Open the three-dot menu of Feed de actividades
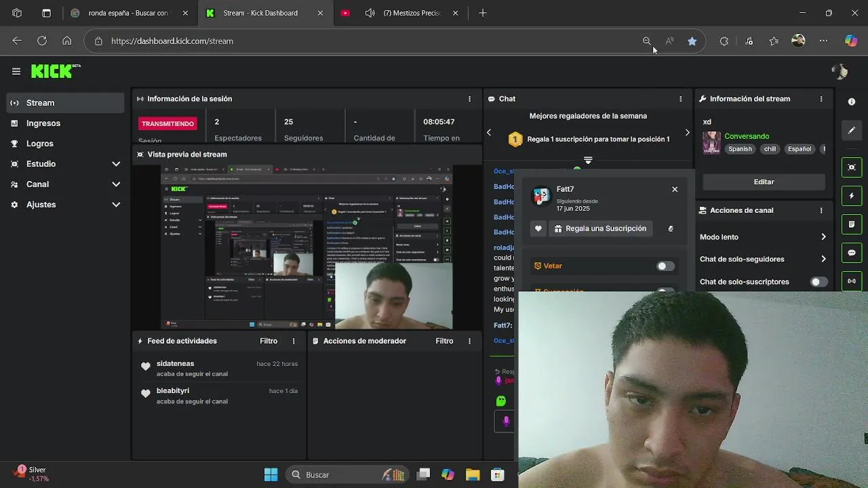 pyautogui.click(x=294, y=341)
